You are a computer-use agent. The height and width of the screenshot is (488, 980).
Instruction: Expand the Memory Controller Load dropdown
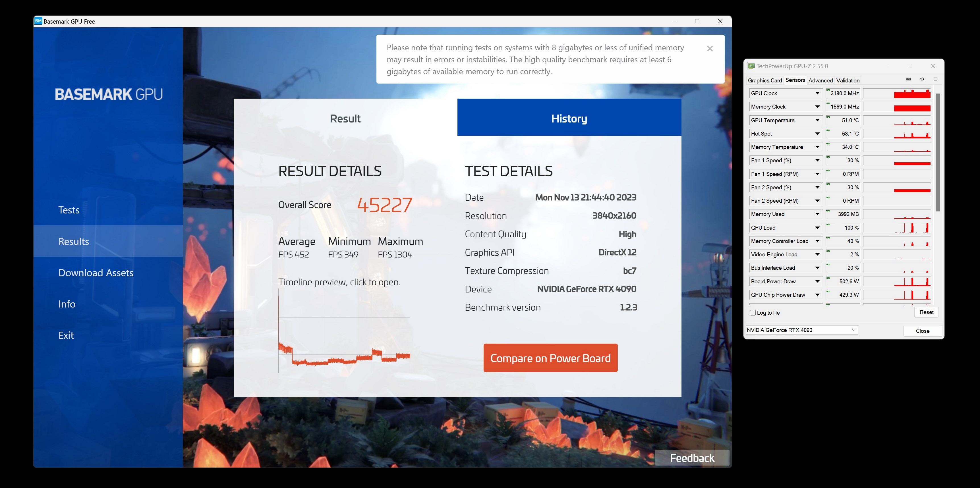(x=817, y=241)
